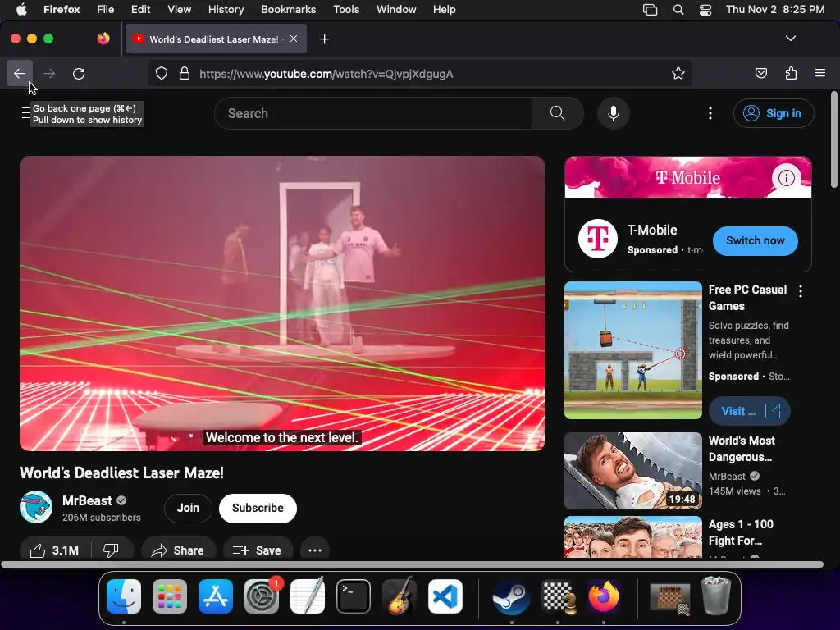Screen dimensions: 840x630
Task: Open the Apple menu
Action: pos(21,9)
